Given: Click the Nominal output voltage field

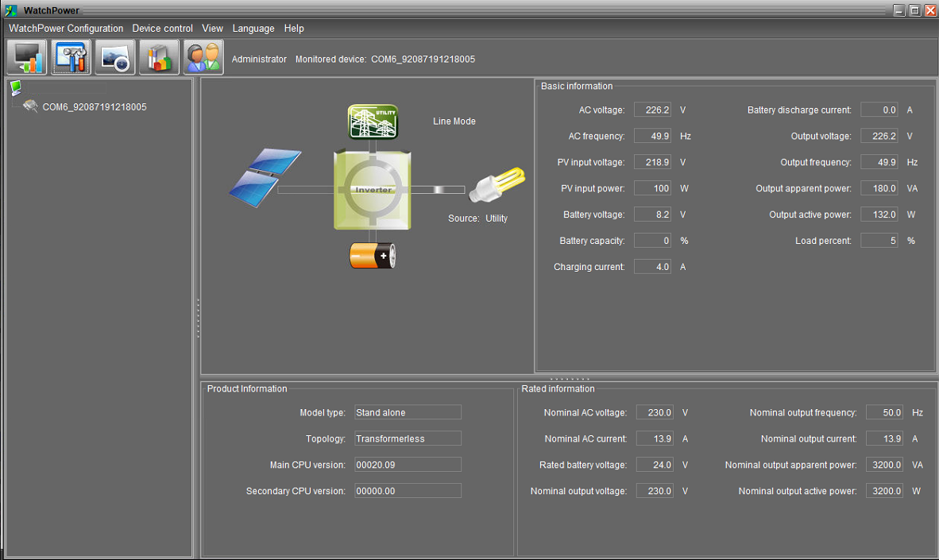Looking at the screenshot, I should pos(655,491).
